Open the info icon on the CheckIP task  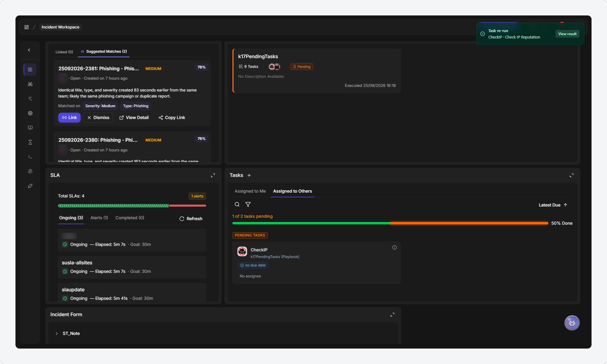(x=394, y=247)
